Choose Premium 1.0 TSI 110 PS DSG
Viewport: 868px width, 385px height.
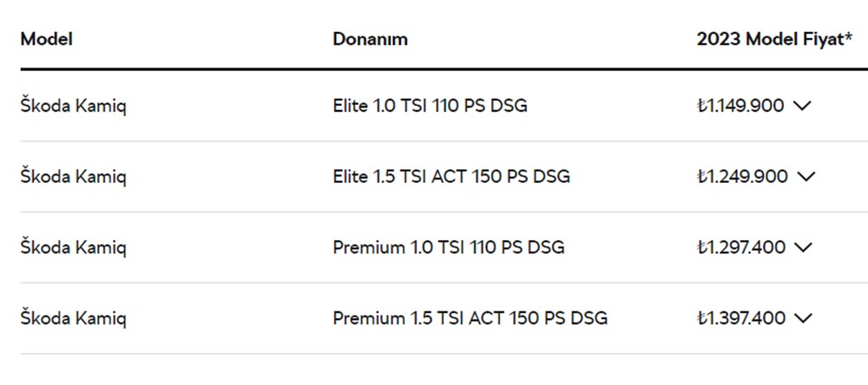[x=448, y=247]
